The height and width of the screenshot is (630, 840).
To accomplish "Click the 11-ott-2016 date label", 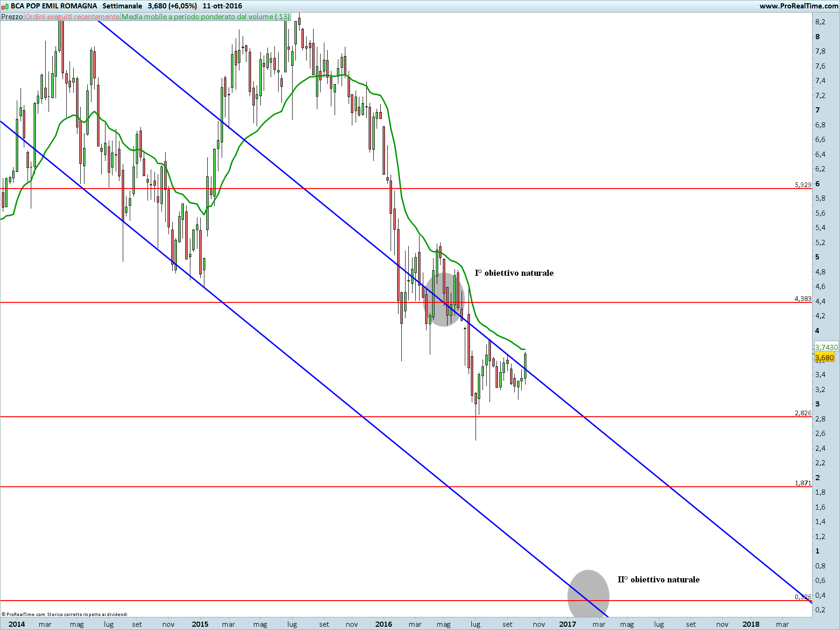I will [x=222, y=6].
